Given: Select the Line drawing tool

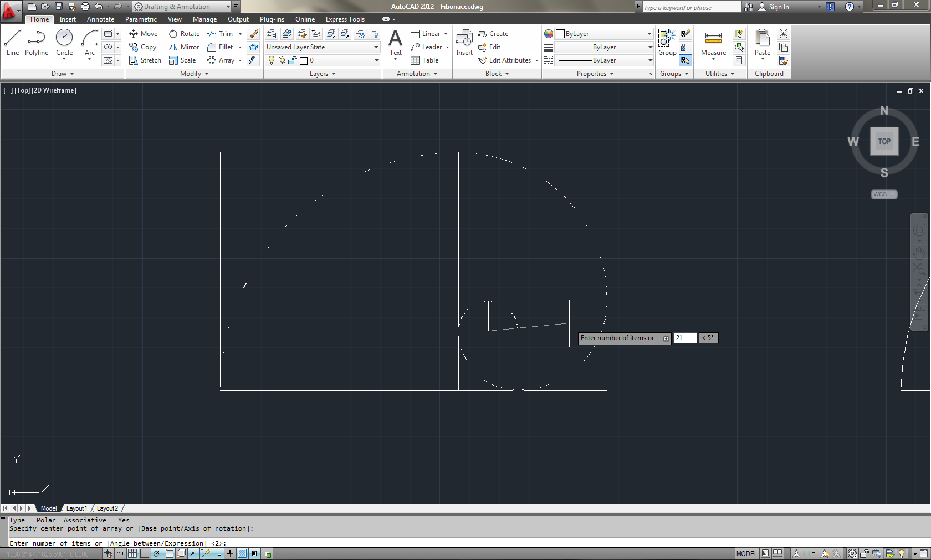Looking at the screenshot, I should pyautogui.click(x=12, y=43).
